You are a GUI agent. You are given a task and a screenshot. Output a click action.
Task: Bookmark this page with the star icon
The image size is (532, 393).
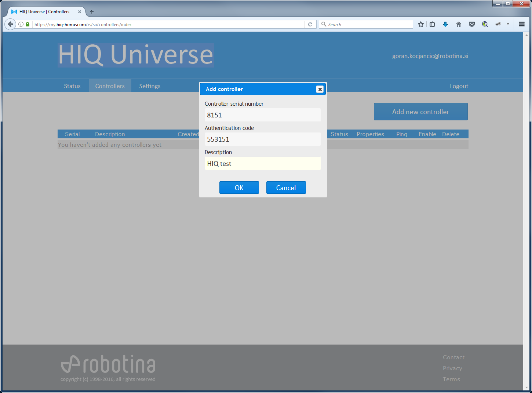tap(421, 24)
